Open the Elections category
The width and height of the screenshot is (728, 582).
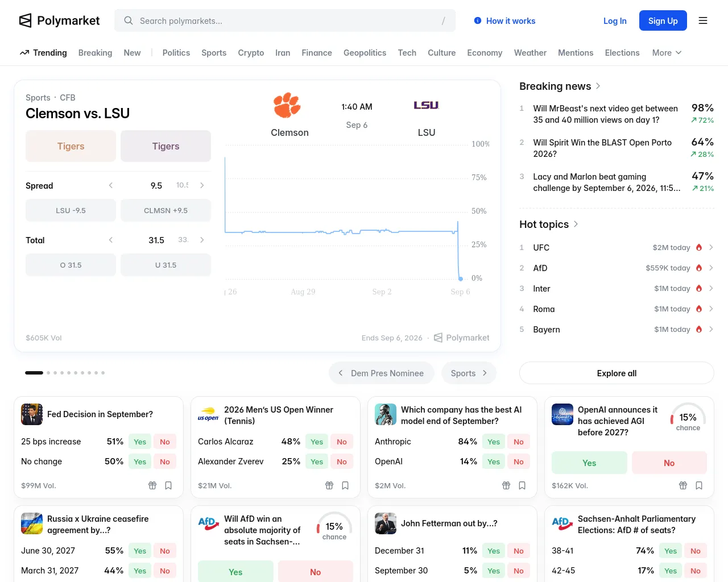[622, 52]
